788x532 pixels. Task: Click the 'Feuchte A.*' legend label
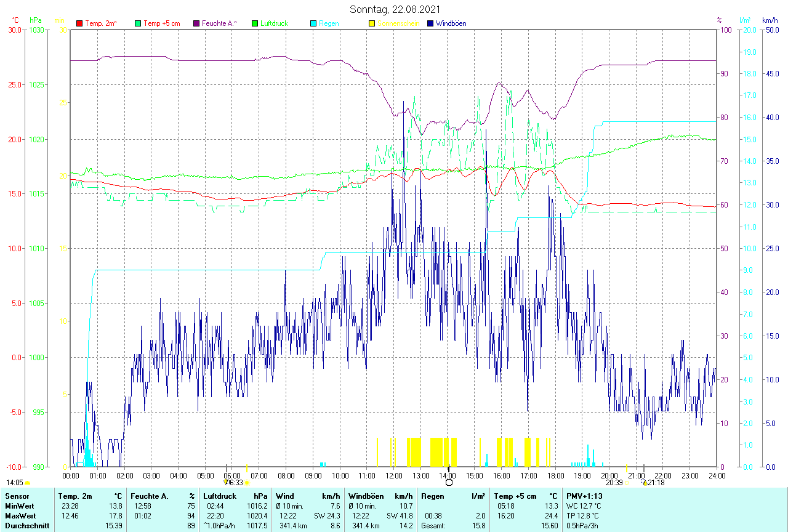click(x=219, y=23)
